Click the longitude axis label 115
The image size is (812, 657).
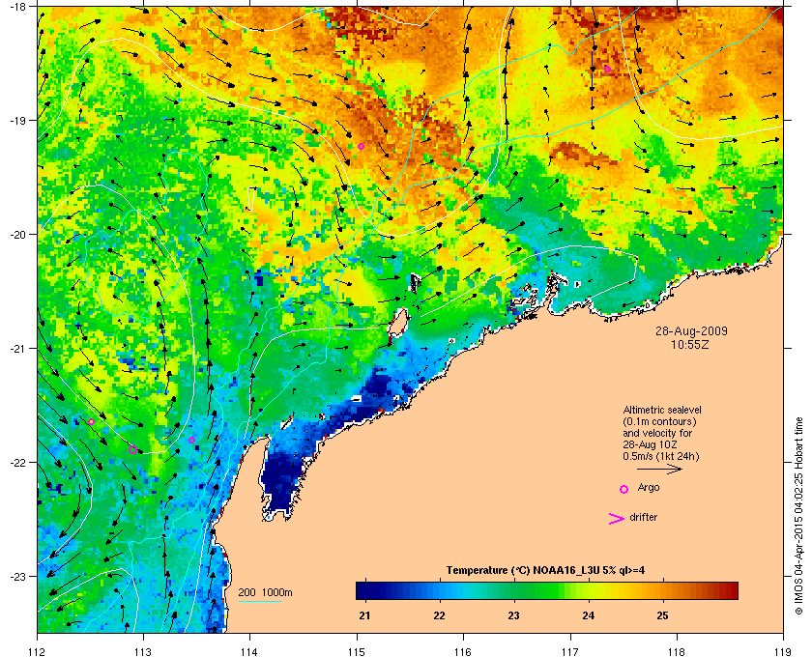[357, 652]
